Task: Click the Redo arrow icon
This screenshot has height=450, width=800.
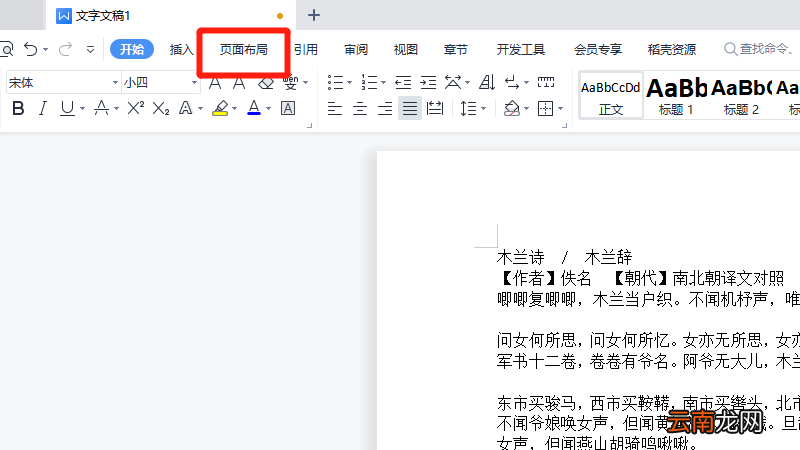Action: tap(65, 49)
